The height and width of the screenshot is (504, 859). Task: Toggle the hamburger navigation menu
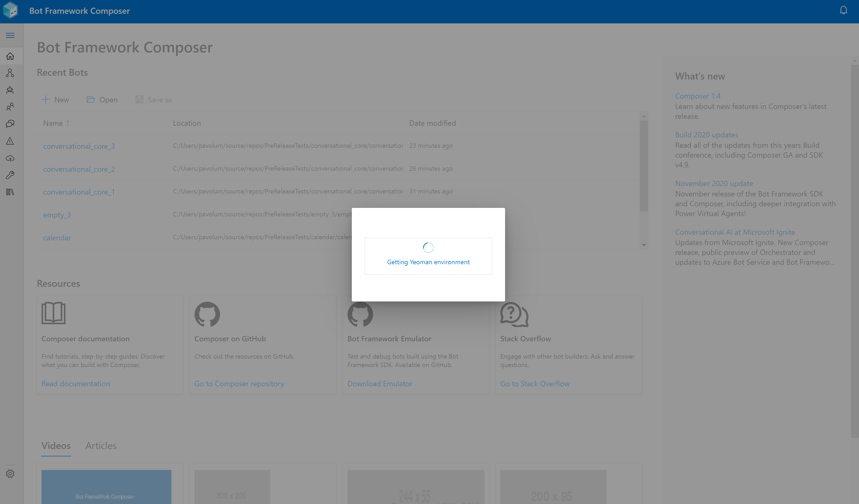pos(10,35)
